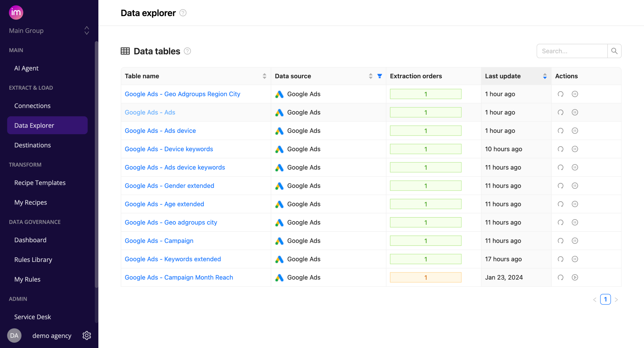Go to Recipe Templates in sidebar
This screenshot has width=644, height=348.
[40, 183]
